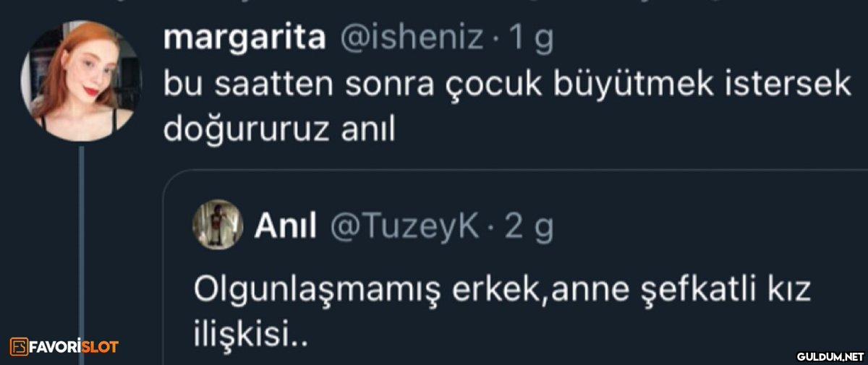This screenshot has height=365, width=868.
Task: Click the tweet line "bu saatten sonra çocuk"
Action: coord(347,85)
